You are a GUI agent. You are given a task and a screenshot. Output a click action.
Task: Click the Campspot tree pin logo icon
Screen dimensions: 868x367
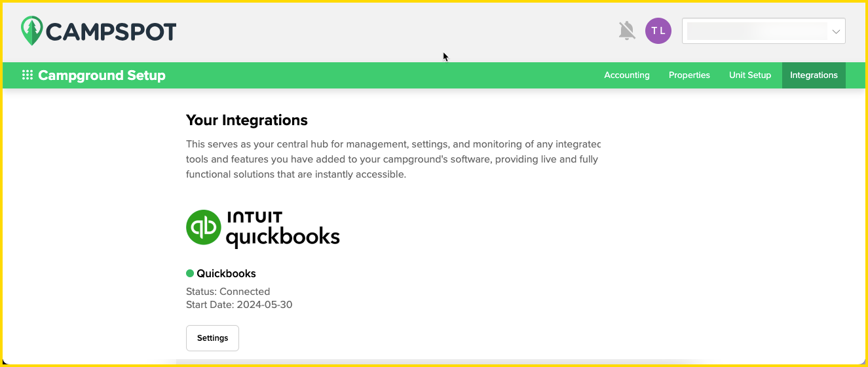coord(31,31)
